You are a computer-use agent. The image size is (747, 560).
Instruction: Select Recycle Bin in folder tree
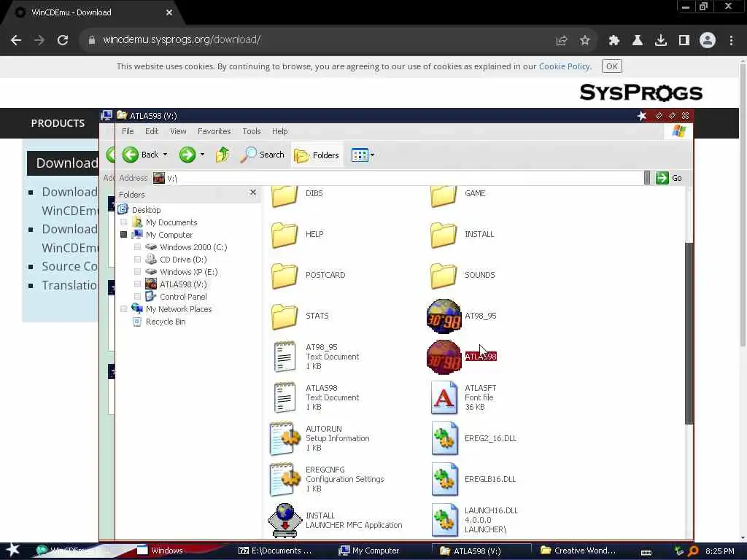[x=166, y=322]
